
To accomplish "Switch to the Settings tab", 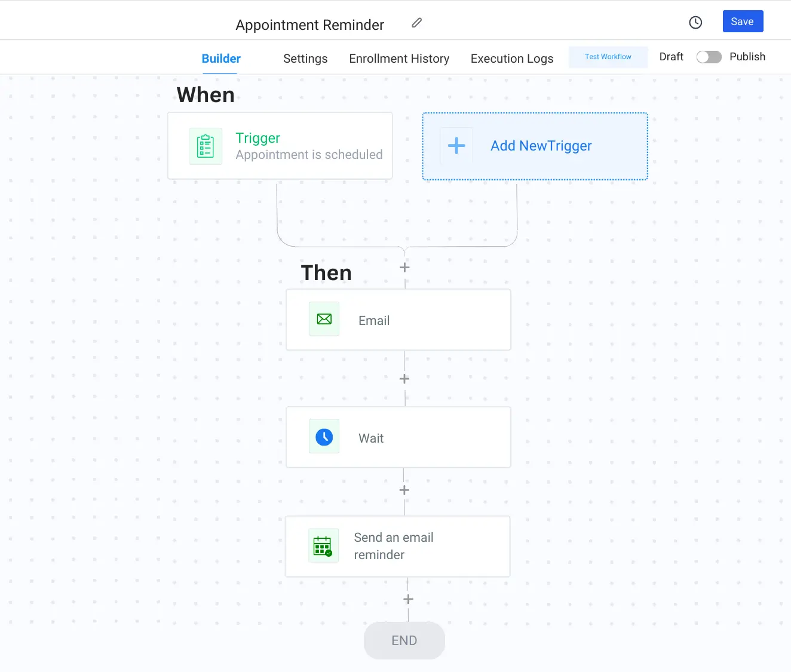I will 305,59.
